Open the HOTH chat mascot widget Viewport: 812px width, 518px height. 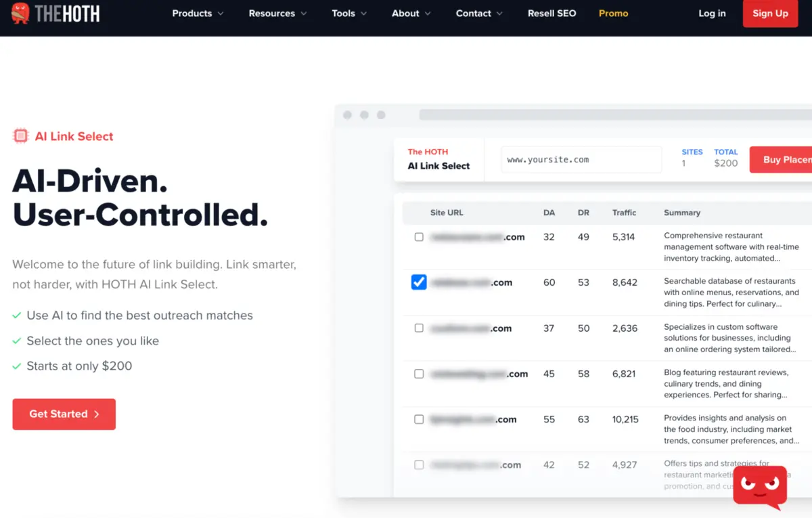759,486
